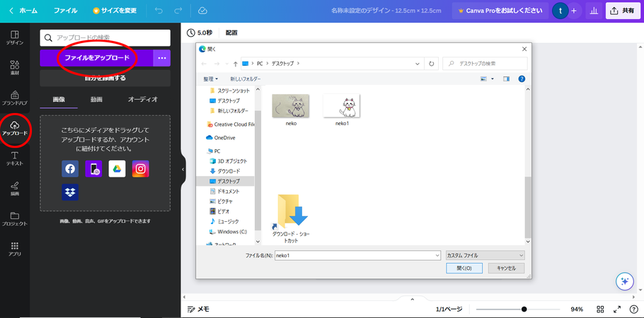The image size is (644, 318).
Task: Open the Projects (プロジェクト) panel
Action: coord(15,219)
